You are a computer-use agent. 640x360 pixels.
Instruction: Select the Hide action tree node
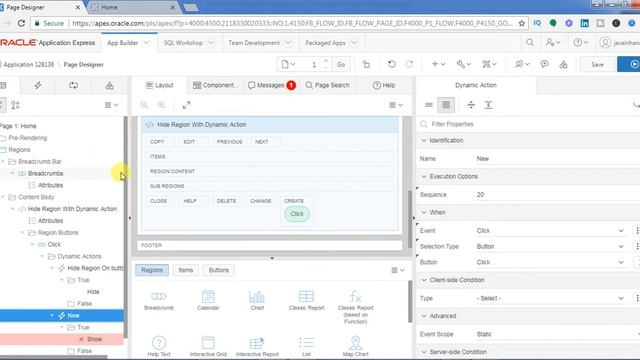pyautogui.click(x=93, y=292)
